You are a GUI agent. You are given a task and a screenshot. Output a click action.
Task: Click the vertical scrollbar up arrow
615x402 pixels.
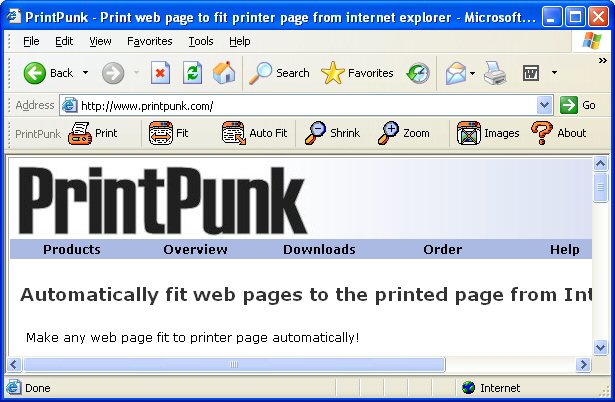[600, 164]
